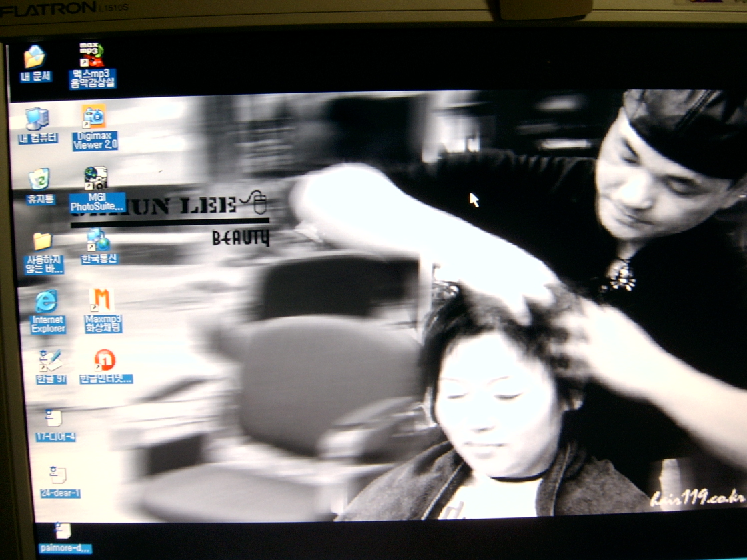Select the 24-dear-1 document file

click(x=59, y=475)
